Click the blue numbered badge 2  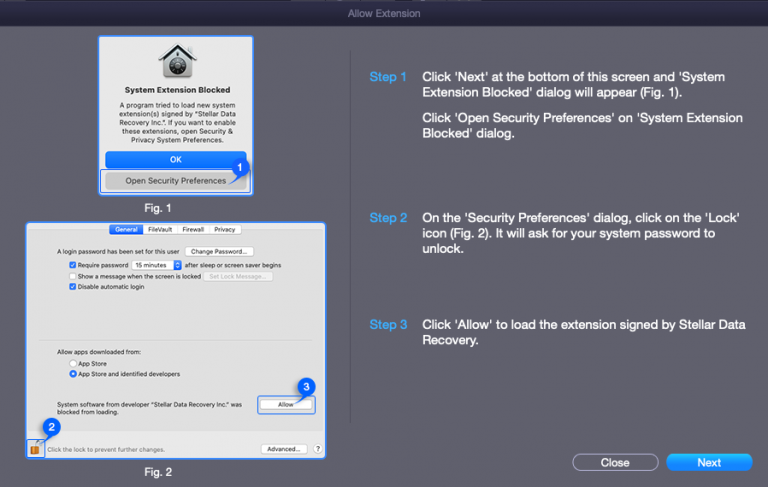(x=51, y=427)
